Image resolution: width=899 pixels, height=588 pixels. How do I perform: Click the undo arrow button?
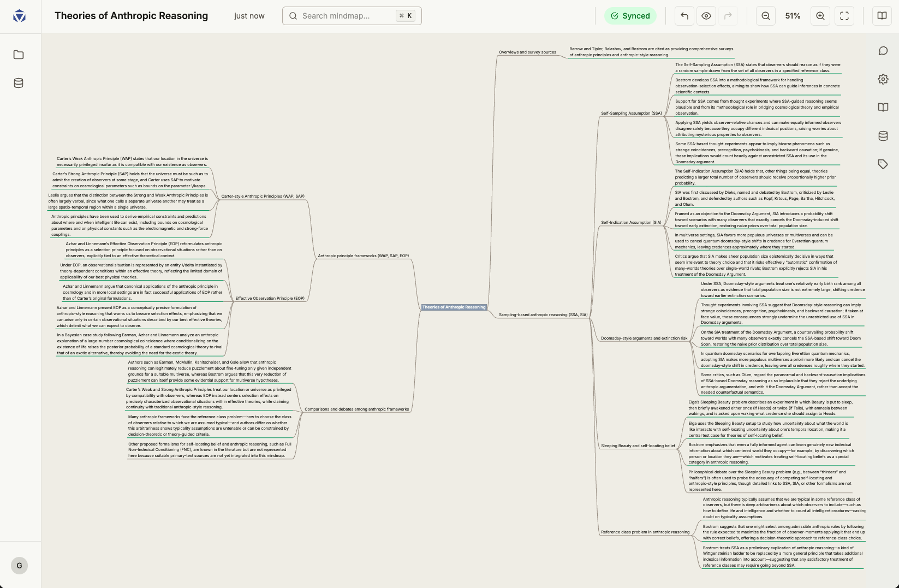point(684,16)
